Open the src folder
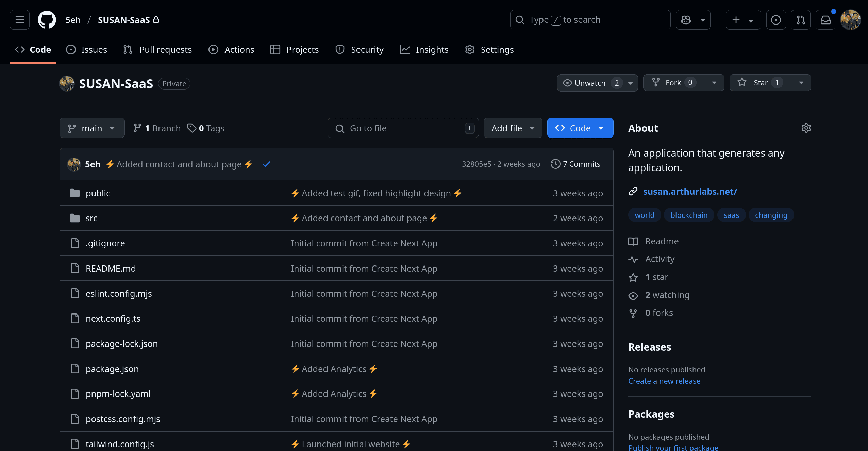 [x=91, y=218]
